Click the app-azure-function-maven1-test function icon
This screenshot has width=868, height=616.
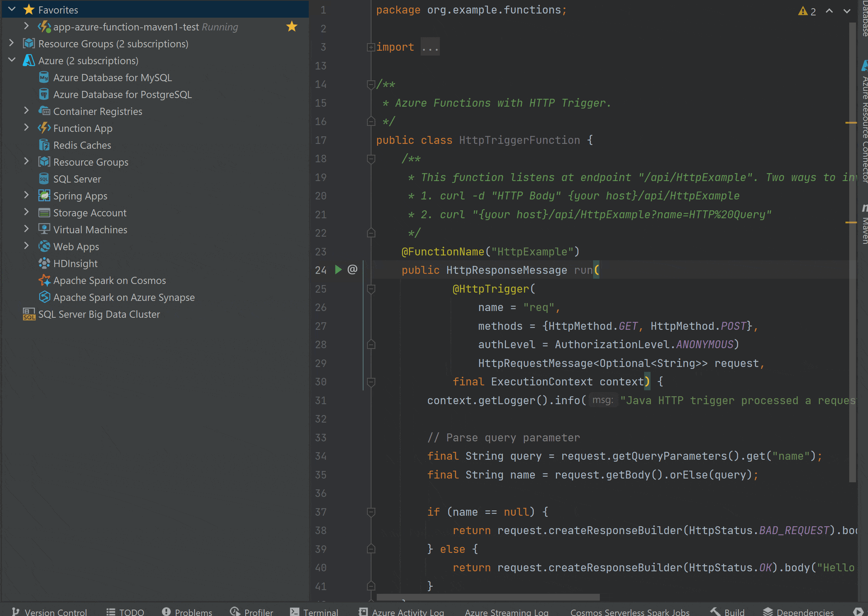tap(44, 27)
